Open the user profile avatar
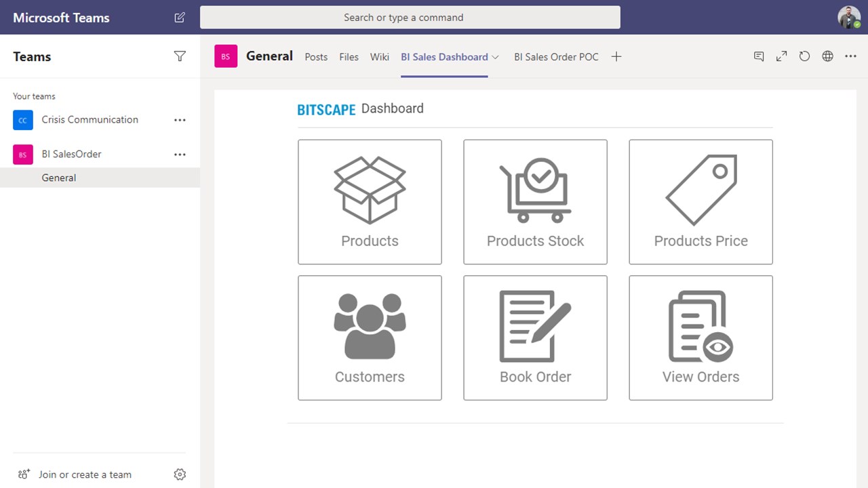The height and width of the screenshot is (488, 868). (x=848, y=18)
